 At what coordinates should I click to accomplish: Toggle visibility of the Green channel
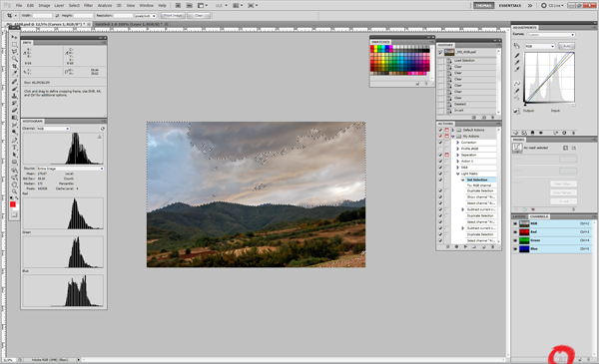515,240
